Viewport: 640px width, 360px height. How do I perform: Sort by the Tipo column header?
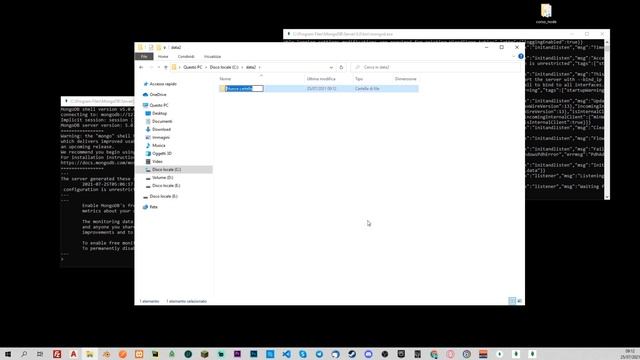(x=359, y=79)
